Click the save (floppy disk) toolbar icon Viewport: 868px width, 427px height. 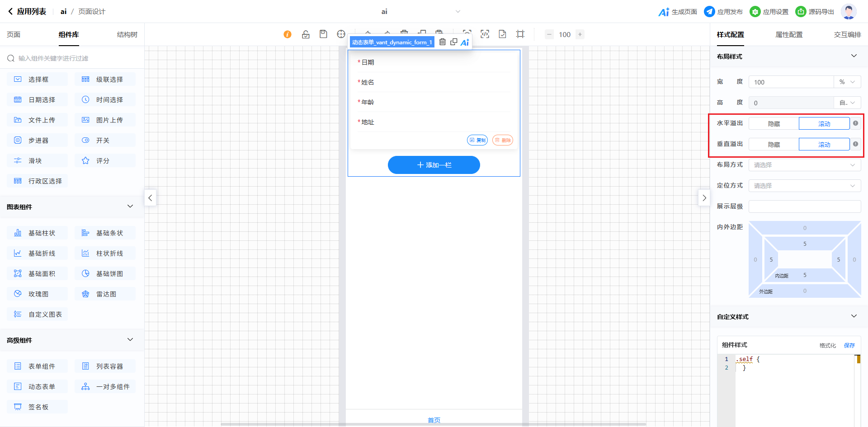323,34
